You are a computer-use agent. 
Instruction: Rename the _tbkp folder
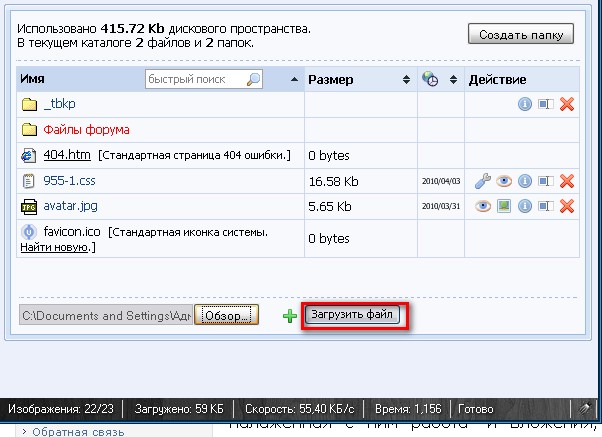pyautogui.click(x=546, y=104)
